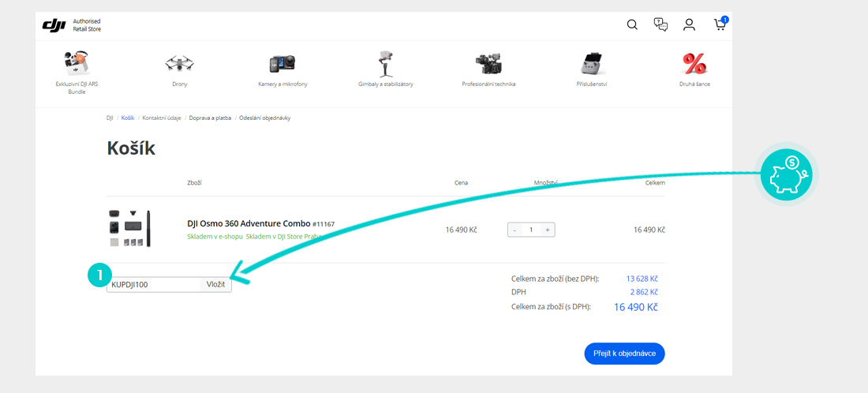Image resolution: width=868 pixels, height=393 pixels.
Task: Select the Příslušenství category
Action: pyautogui.click(x=591, y=65)
